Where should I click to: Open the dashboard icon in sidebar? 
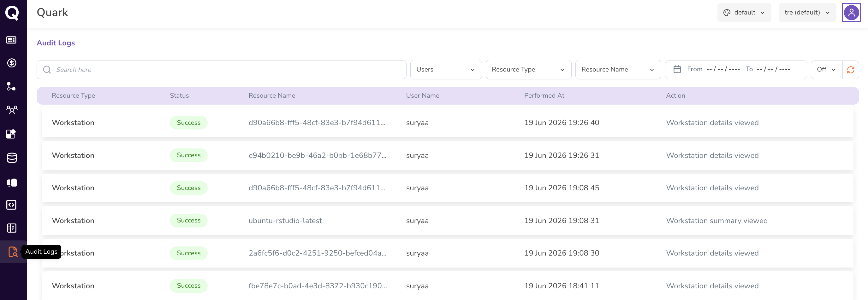point(11,40)
